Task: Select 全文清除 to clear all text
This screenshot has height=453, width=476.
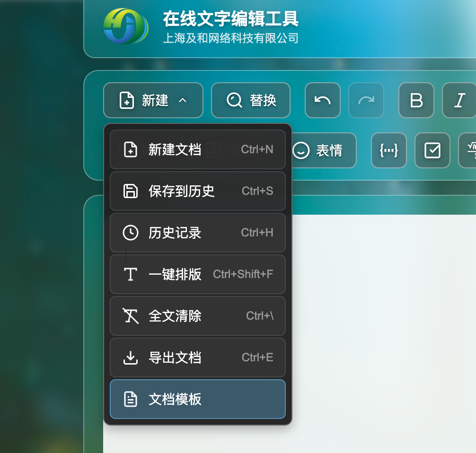Action: [198, 316]
